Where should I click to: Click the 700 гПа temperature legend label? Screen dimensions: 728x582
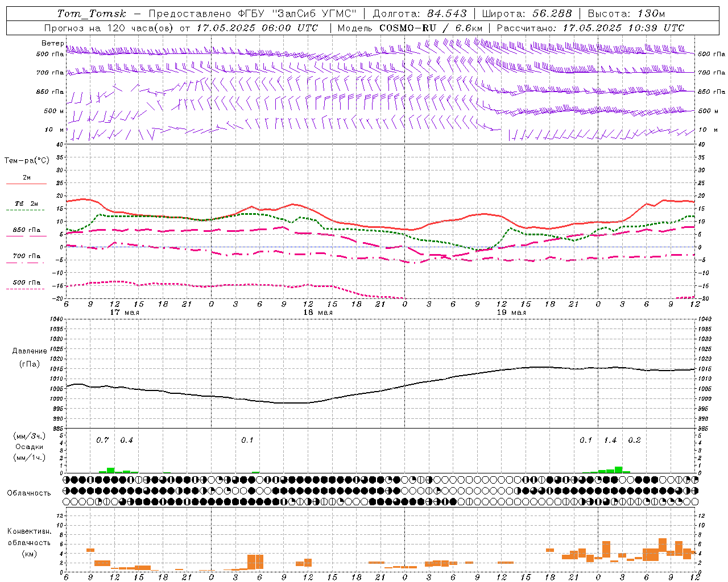click(27, 256)
